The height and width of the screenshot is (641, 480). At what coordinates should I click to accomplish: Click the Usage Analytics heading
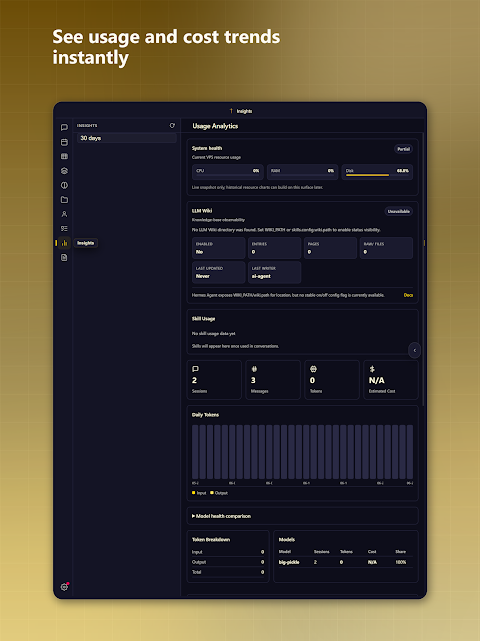(215, 126)
